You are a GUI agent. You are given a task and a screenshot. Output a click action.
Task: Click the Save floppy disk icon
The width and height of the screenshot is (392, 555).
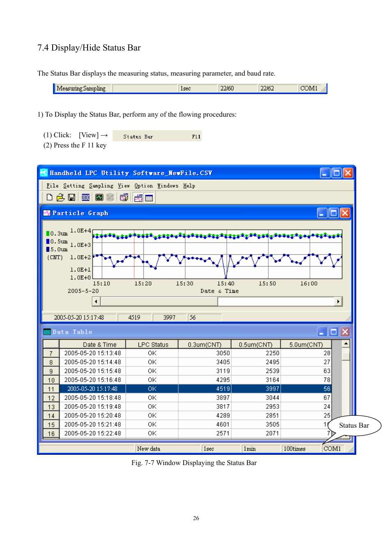pyautogui.click(x=71, y=197)
